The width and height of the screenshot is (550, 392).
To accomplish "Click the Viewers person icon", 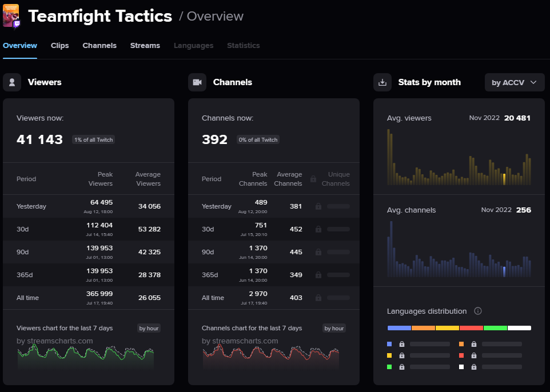I will 12,82.
